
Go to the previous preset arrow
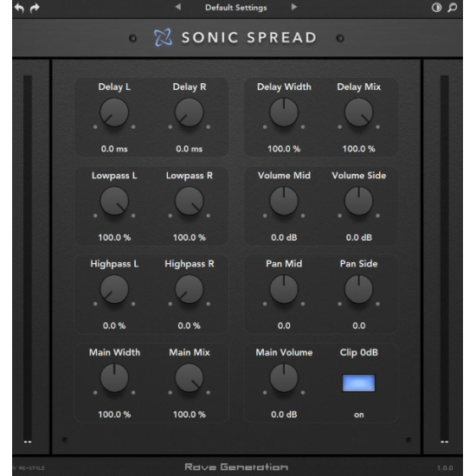tap(178, 7)
